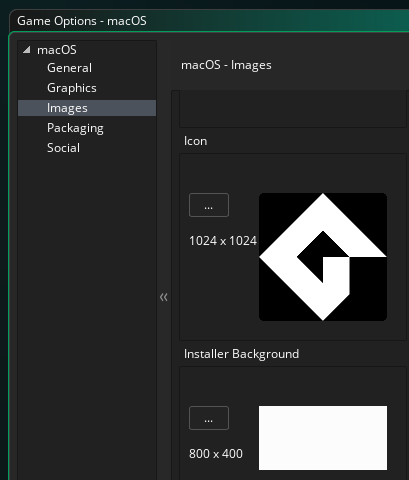Open the General options page
Screen dimensions: 409x480
[69, 68]
